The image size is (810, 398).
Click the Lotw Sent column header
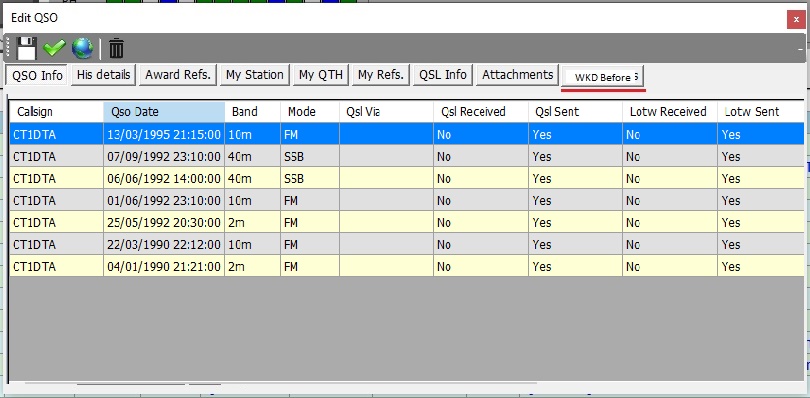click(x=761, y=112)
